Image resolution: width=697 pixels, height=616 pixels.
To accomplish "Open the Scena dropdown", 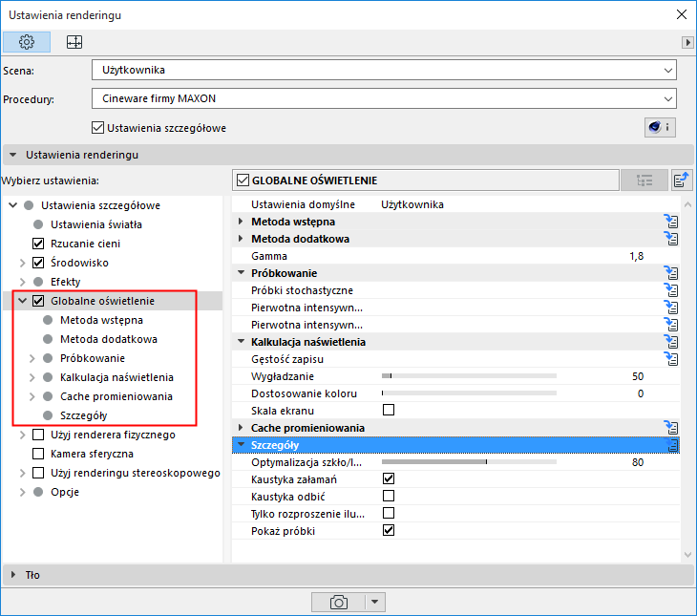I will (384, 71).
